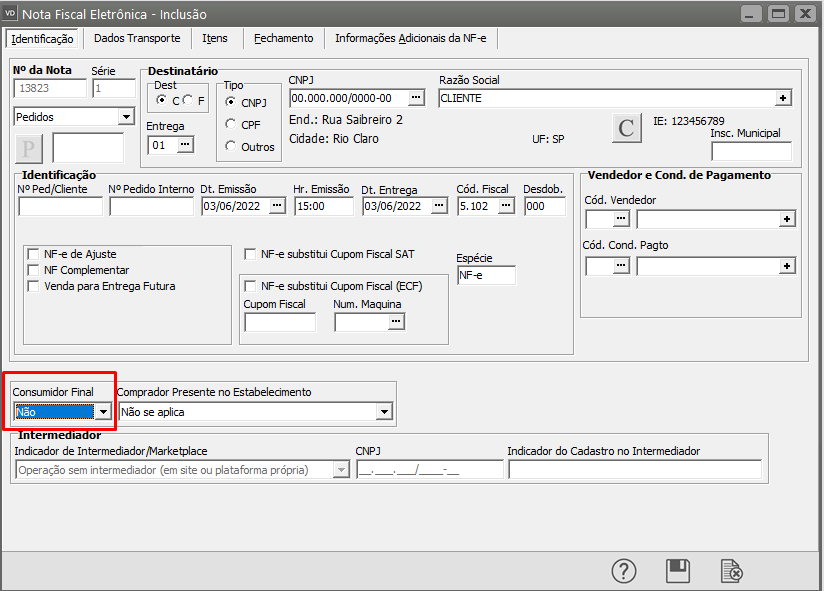Click the large C customer button
The image size is (824, 591).
(x=626, y=128)
